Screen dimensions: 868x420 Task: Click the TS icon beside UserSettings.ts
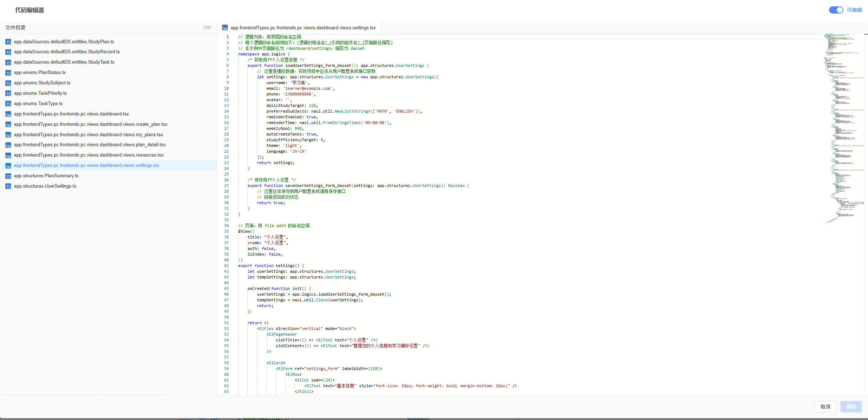coord(8,187)
